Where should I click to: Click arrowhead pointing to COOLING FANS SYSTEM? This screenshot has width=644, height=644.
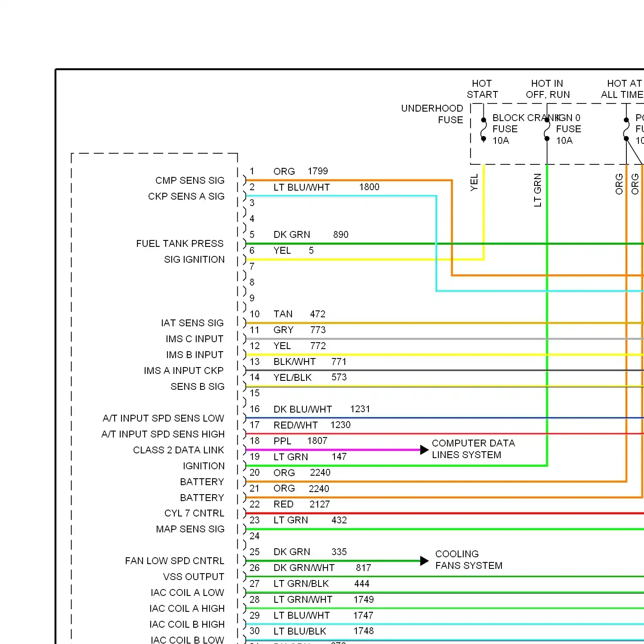coord(424,561)
